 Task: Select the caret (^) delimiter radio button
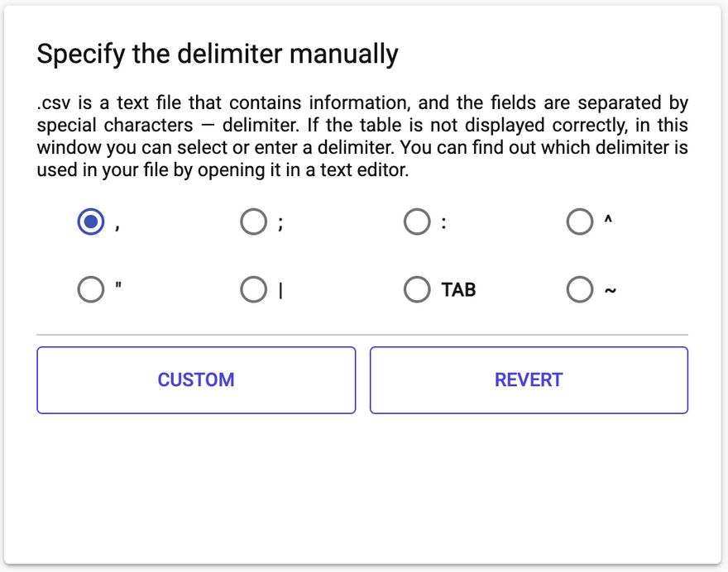580,222
